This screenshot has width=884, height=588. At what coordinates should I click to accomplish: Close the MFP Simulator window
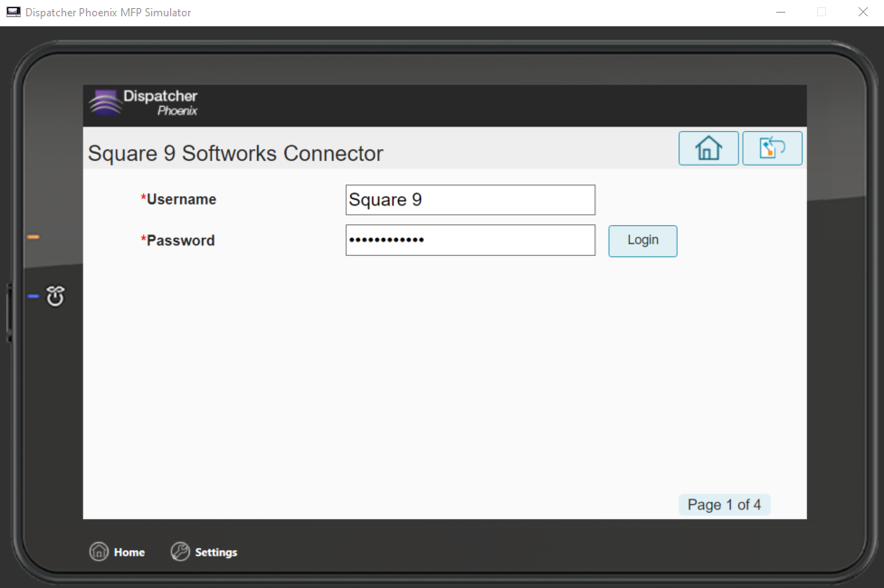tap(862, 12)
